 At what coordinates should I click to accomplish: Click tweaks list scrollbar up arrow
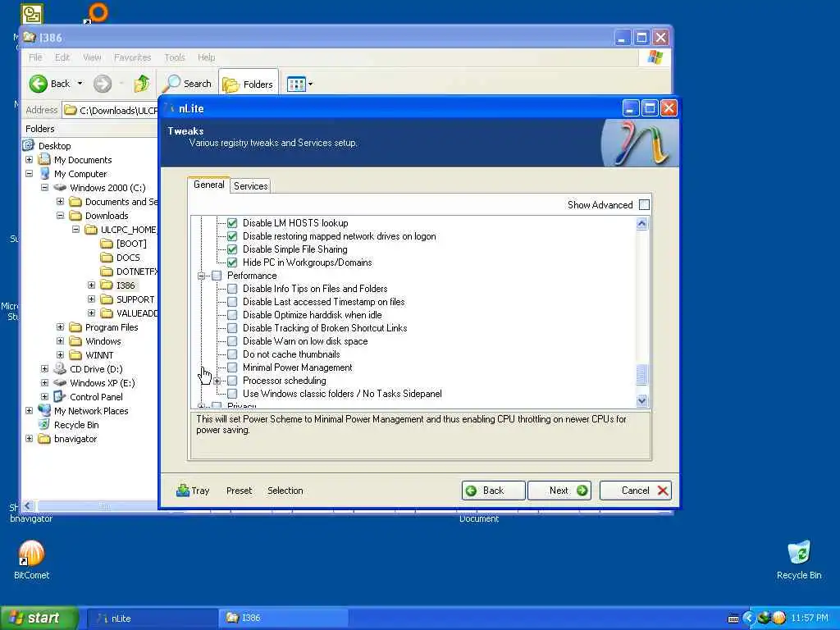point(641,224)
